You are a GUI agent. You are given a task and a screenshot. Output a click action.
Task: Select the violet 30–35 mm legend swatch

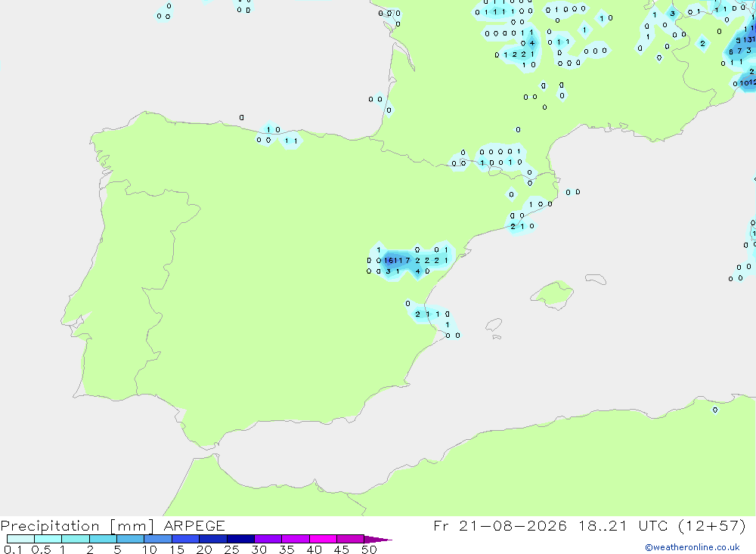coord(268,539)
